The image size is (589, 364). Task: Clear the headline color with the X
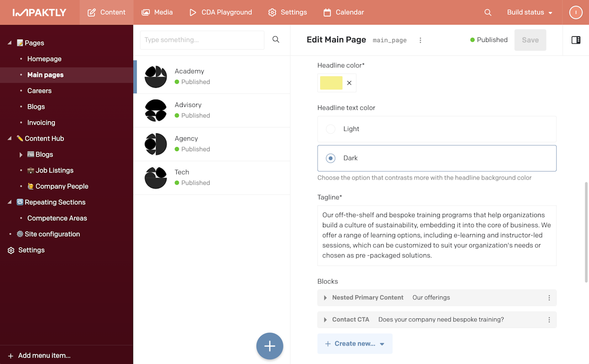click(349, 83)
